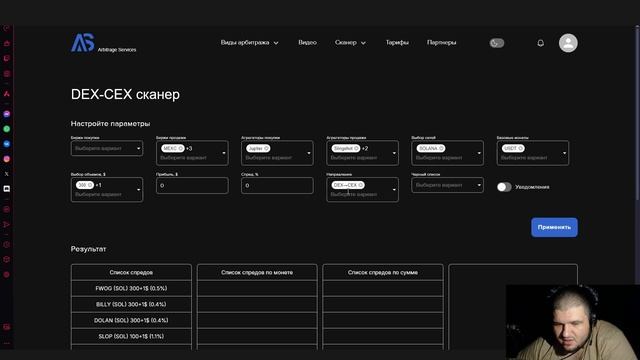Screen dimensions: 640x360
Task: Remove the SOLANA chip from network selection
Action: [x=441, y=149]
